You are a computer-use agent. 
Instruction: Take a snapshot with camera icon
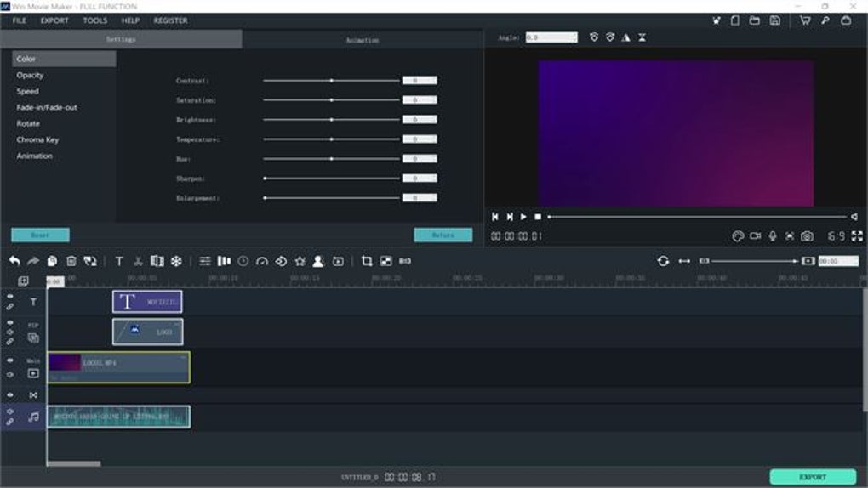coord(807,236)
